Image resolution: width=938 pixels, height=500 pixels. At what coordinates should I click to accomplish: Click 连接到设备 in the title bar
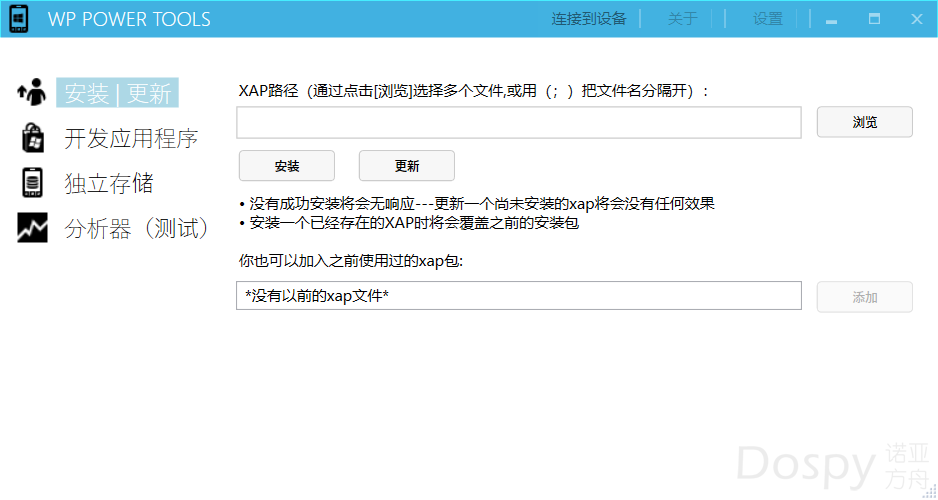click(589, 19)
